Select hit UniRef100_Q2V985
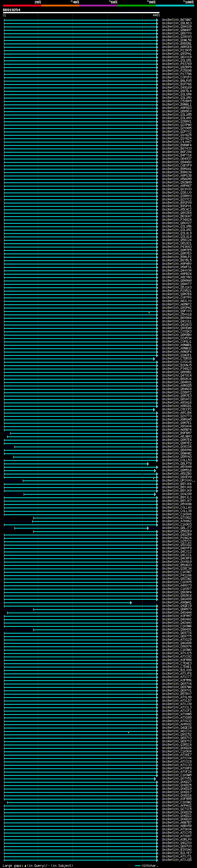This screenshot has width=197, height=868. coord(176,128)
